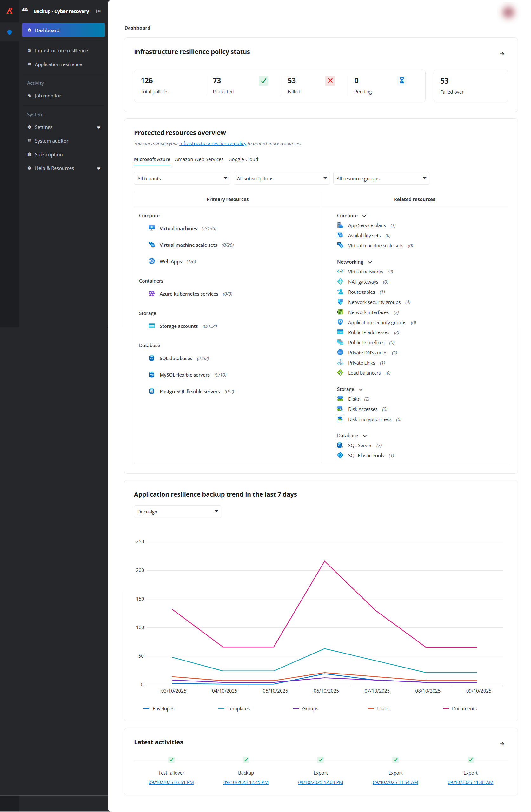Click the Virtual machines icon
Viewport: 531px width, 812px height.
(x=151, y=228)
